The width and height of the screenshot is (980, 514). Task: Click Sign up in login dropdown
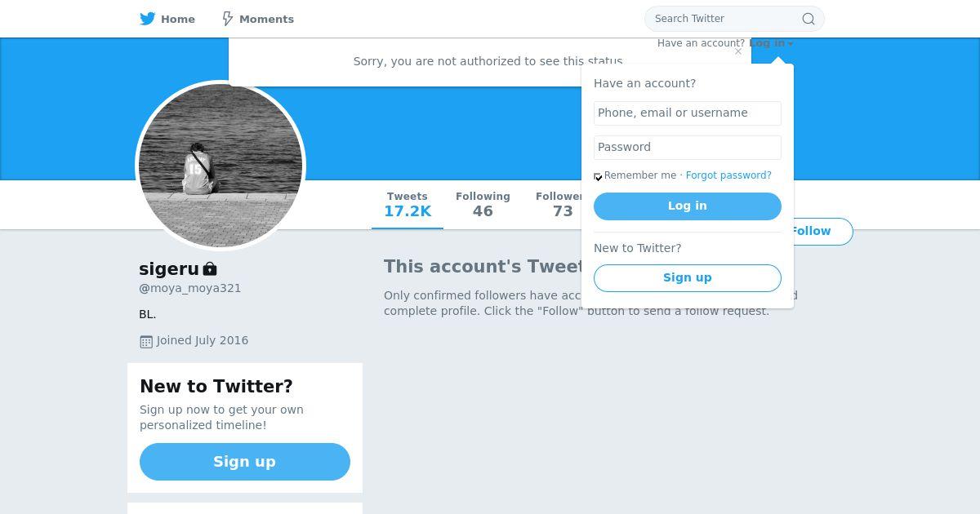687,277
